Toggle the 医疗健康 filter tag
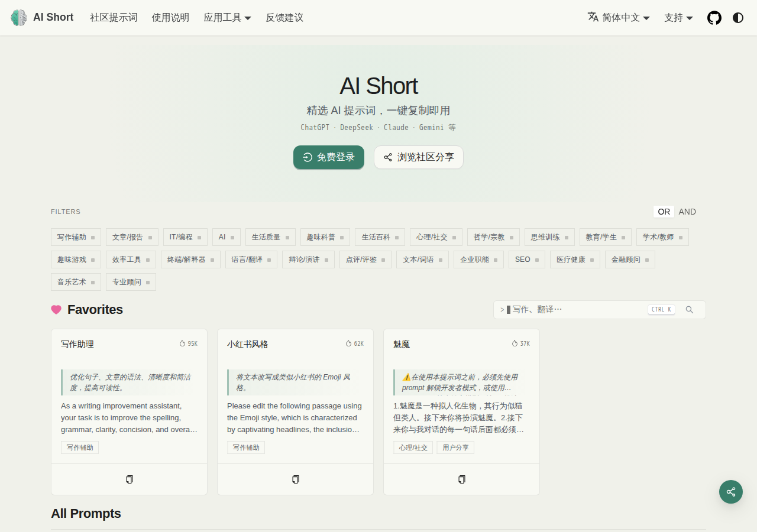This screenshot has width=757, height=532. tap(575, 259)
